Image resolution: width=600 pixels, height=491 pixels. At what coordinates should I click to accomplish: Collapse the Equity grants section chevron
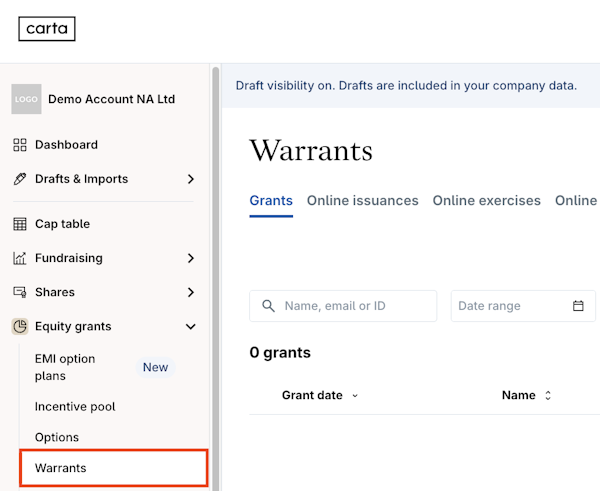pos(190,326)
